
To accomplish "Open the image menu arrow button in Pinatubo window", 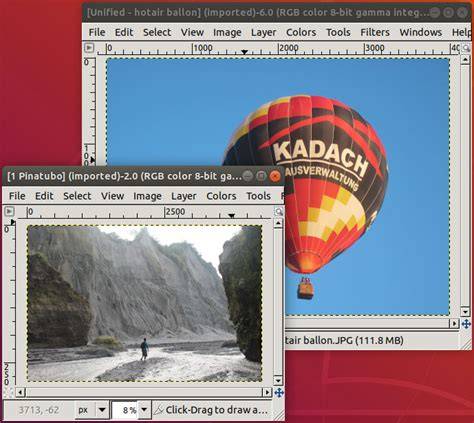I will [9, 211].
